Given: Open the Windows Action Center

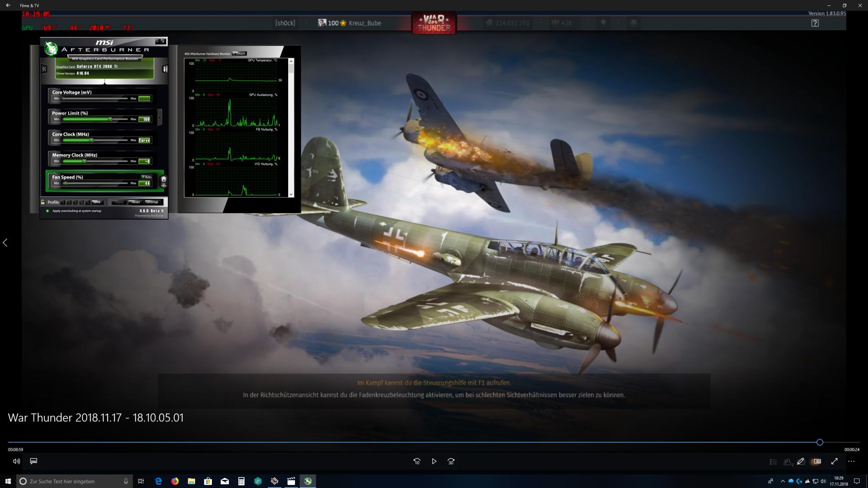Looking at the screenshot, I should (857, 481).
